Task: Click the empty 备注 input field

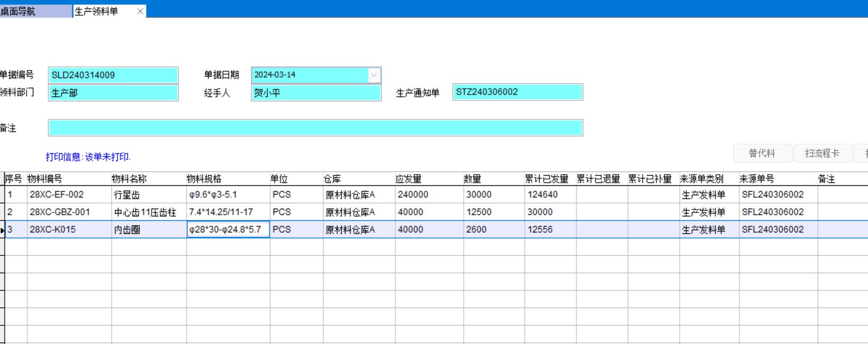Action: [x=315, y=128]
